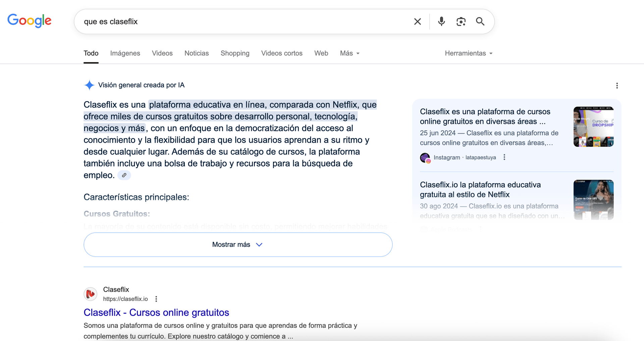Open three-dot menu beside https://claseflix.io

pyautogui.click(x=156, y=299)
